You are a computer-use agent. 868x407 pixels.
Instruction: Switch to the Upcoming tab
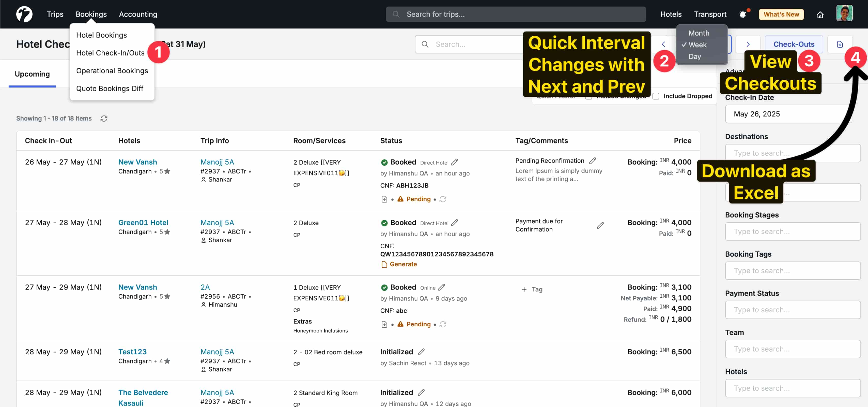tap(32, 74)
